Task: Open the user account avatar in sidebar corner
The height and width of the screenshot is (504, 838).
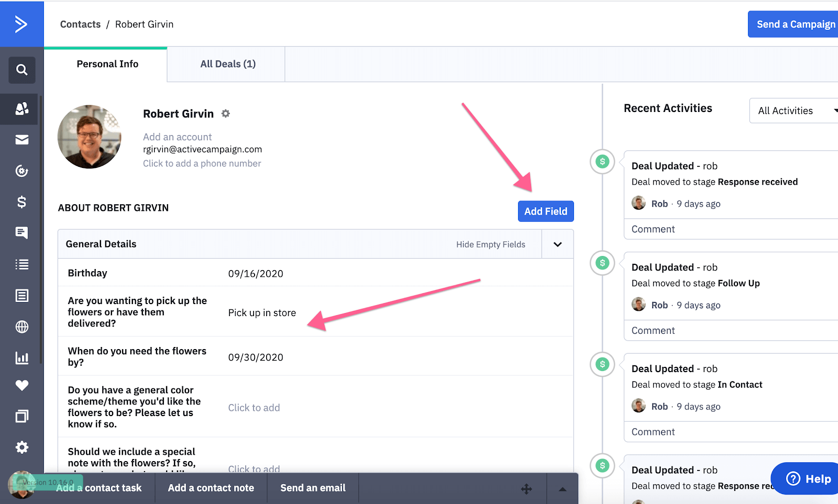Action: (21, 485)
